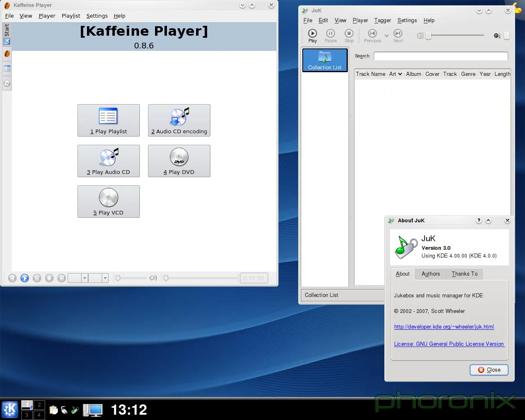Start Audio CD encoding in Kaffeine

tap(179, 120)
